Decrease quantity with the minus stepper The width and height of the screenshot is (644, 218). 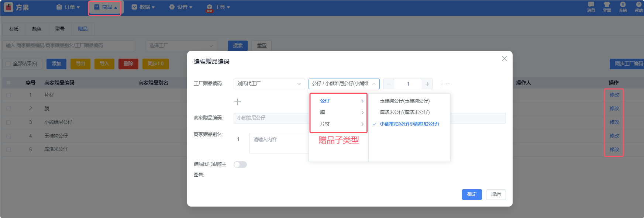coord(389,84)
